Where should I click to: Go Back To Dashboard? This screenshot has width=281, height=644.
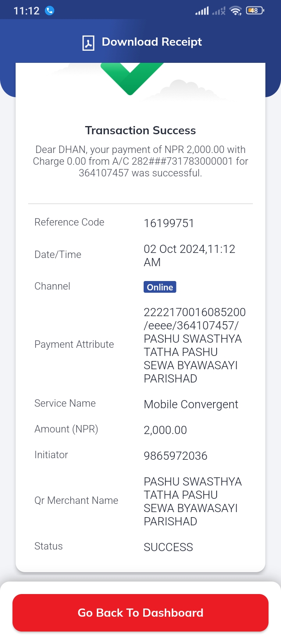[x=140, y=613]
